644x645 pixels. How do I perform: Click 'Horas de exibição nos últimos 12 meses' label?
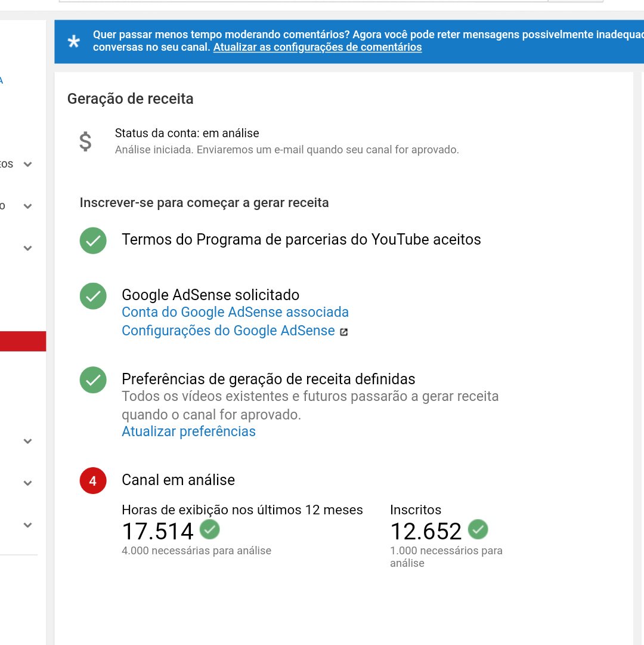point(242,510)
